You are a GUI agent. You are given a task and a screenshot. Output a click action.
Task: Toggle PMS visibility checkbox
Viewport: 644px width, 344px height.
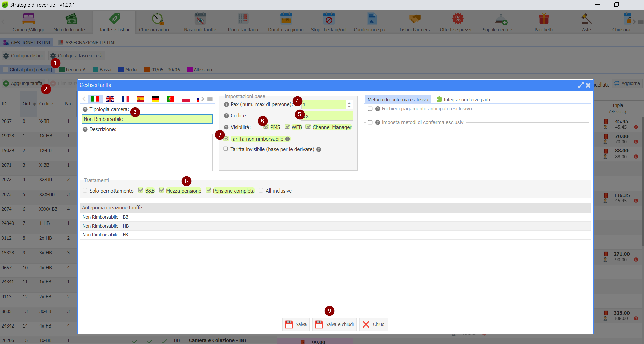point(266,127)
